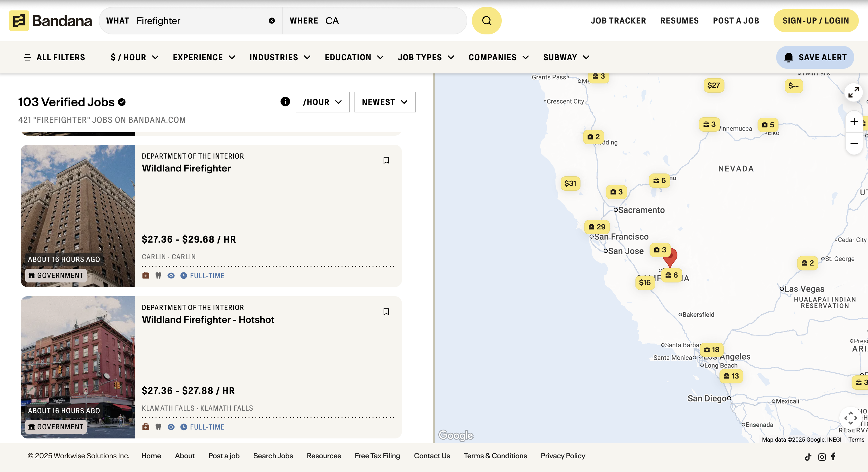868x472 pixels.
Task: Click the Sign-Up / Login button
Action: (x=815, y=21)
